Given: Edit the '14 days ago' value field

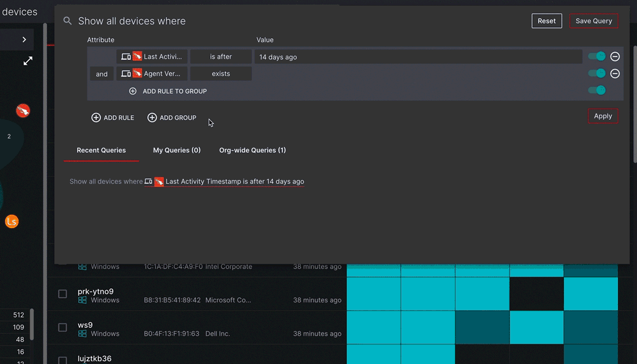Looking at the screenshot, I should pos(418,57).
